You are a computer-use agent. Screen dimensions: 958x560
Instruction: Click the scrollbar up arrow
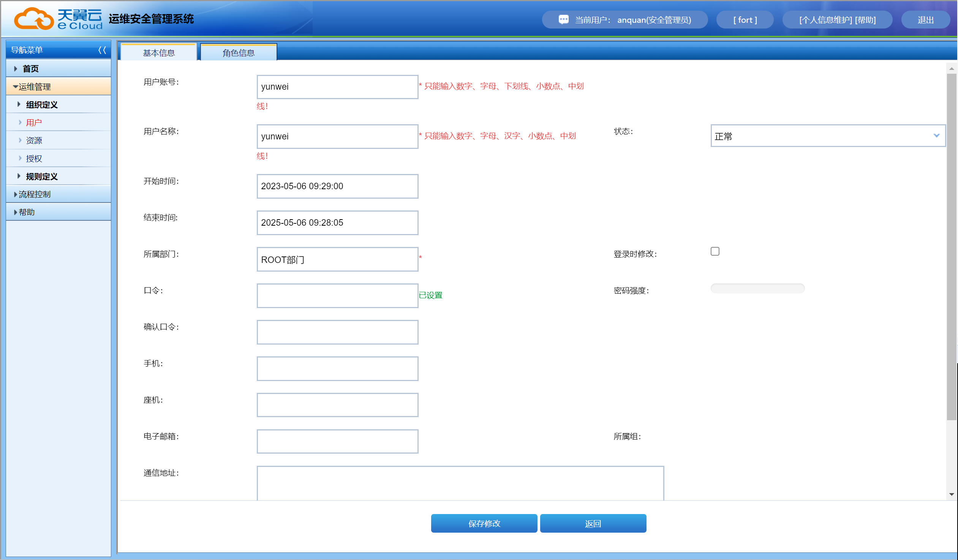coord(952,69)
